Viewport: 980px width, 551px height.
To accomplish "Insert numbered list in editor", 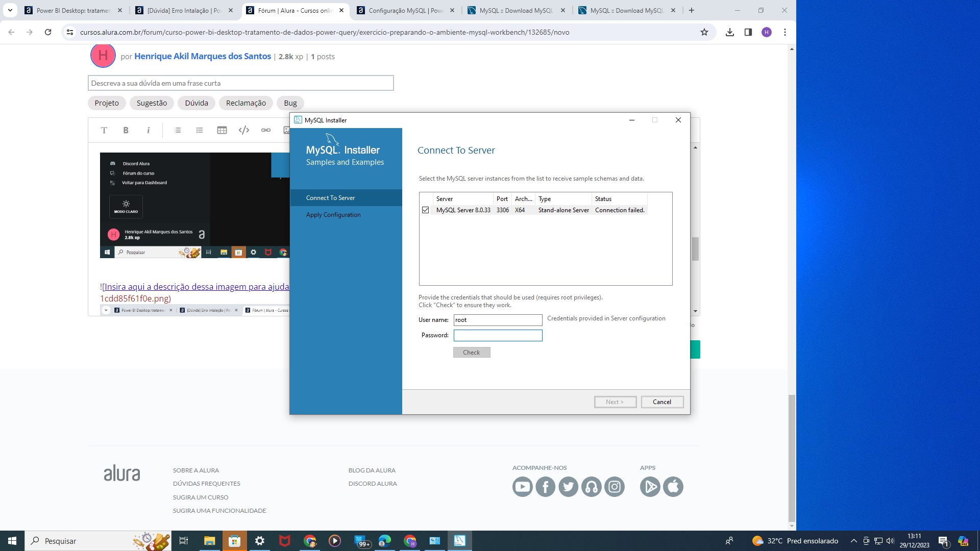I will (178, 130).
